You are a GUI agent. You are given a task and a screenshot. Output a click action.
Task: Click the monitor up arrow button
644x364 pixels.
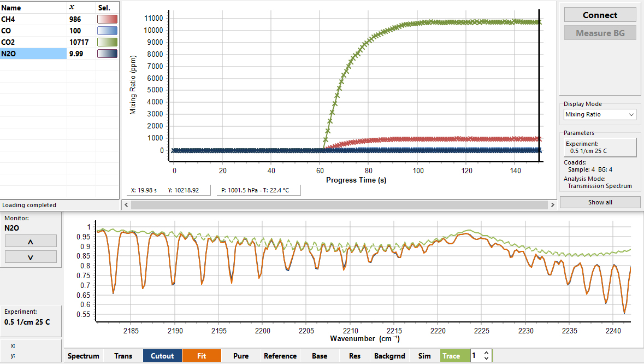[31, 241]
